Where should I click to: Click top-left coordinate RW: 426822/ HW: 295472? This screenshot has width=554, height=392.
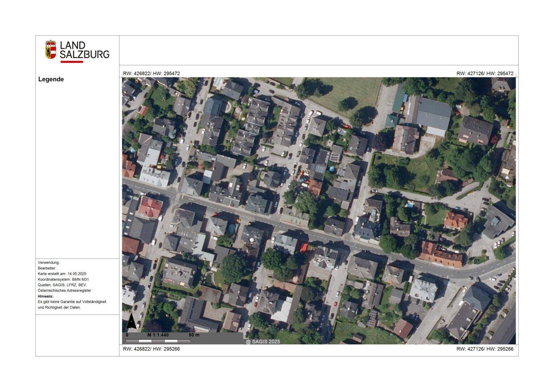(x=151, y=73)
